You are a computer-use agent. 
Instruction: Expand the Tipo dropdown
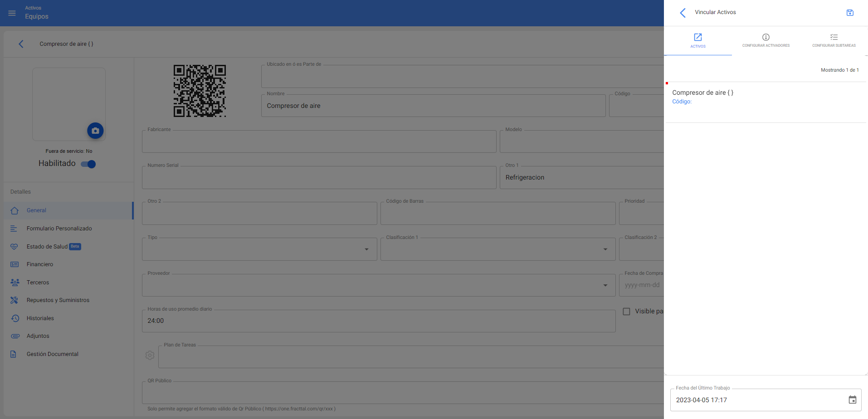click(x=366, y=249)
